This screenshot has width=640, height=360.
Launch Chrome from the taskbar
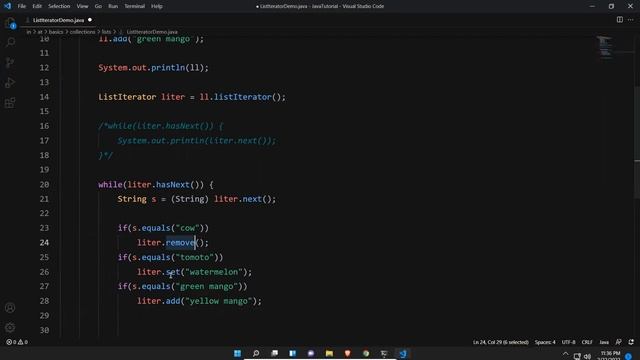366,353
